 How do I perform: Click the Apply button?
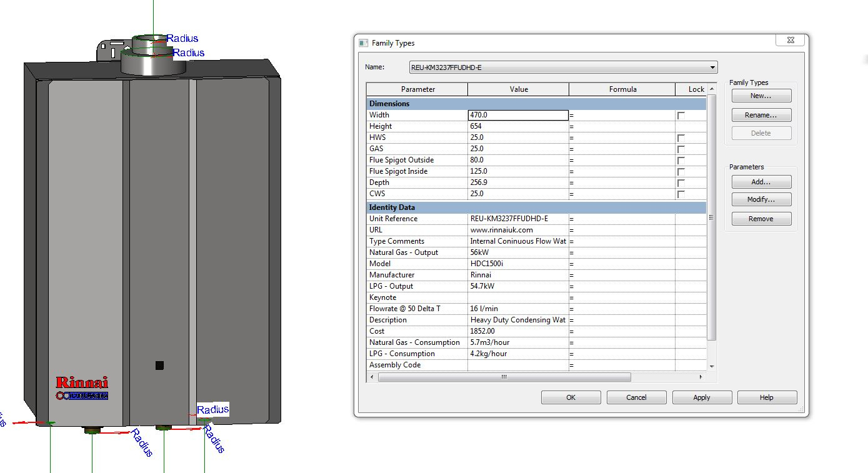(701, 397)
